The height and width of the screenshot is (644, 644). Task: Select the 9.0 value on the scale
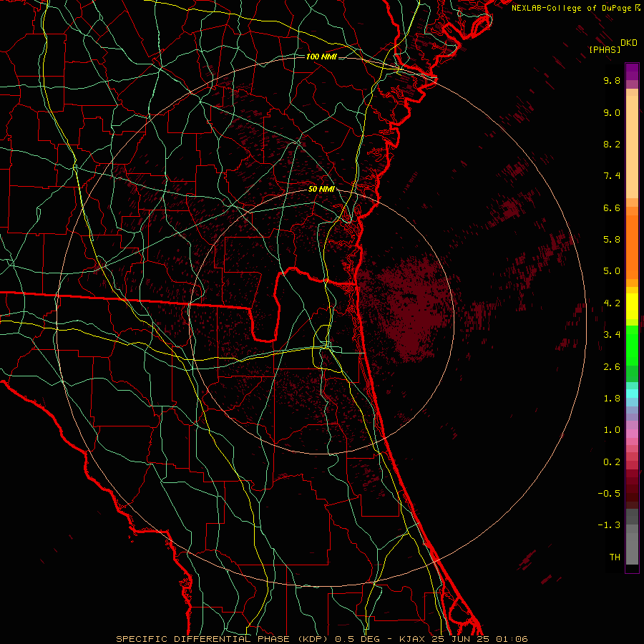tap(612, 112)
